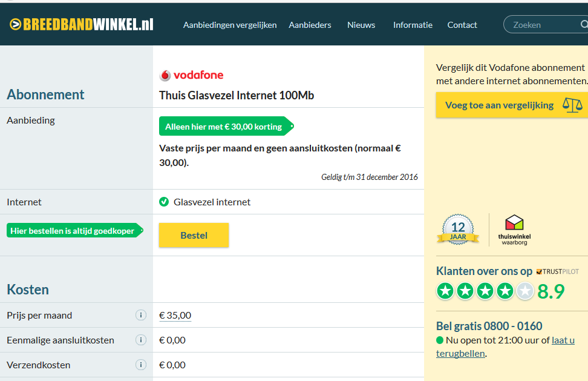Click the Vodafone logo
Viewport: 588px width, 381px height.
tap(191, 75)
